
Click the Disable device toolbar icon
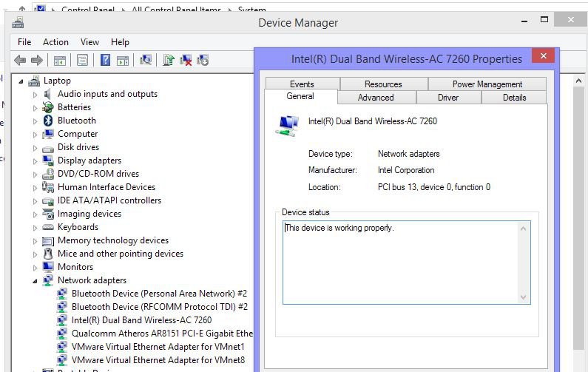point(203,60)
